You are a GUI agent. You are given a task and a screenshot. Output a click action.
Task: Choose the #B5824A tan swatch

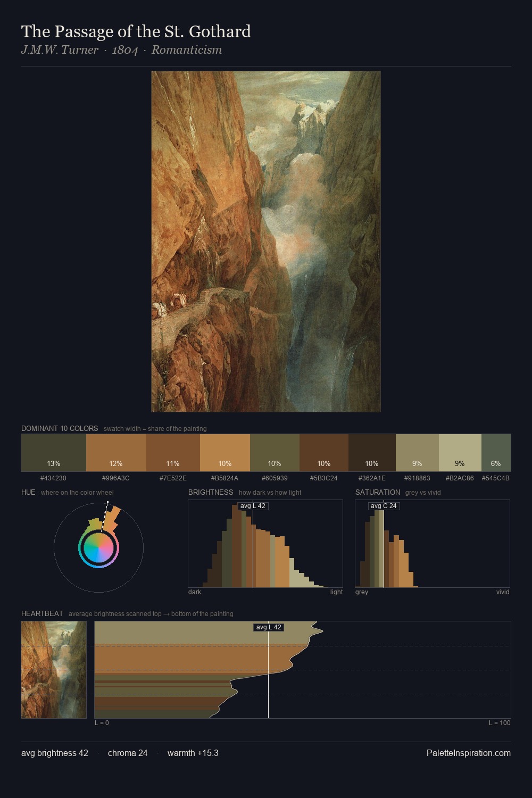[x=225, y=453]
